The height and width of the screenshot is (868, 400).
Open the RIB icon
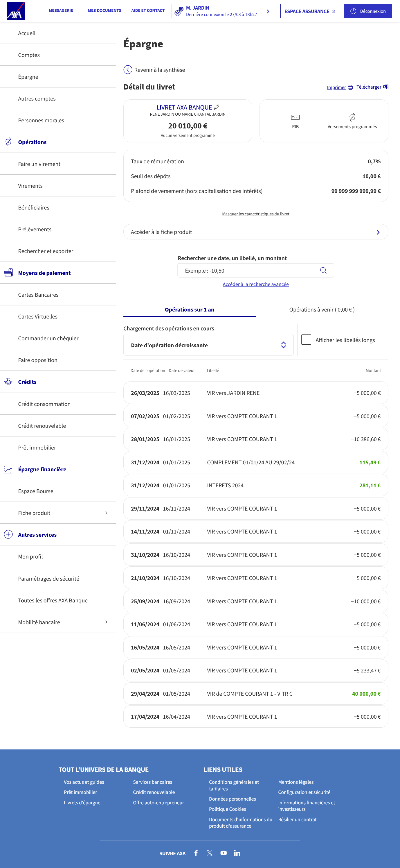click(295, 117)
